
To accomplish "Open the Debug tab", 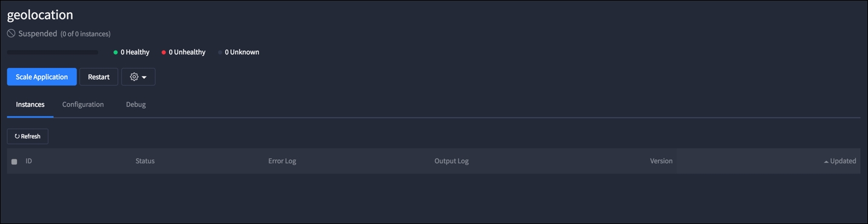I will [136, 104].
